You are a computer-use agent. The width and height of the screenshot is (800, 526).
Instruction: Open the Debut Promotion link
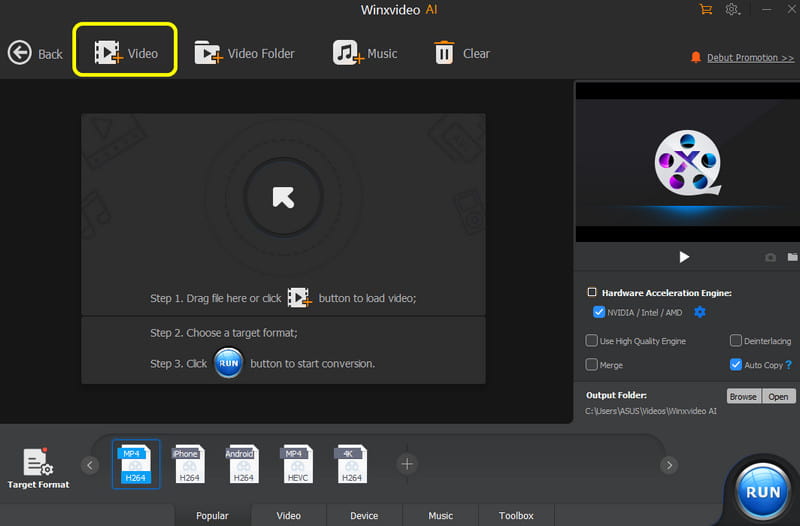pyautogui.click(x=742, y=58)
